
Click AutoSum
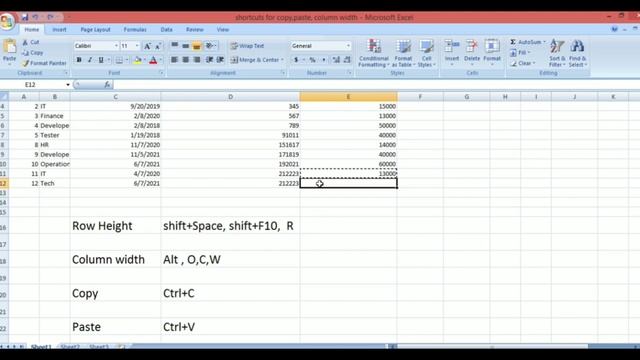click(527, 42)
